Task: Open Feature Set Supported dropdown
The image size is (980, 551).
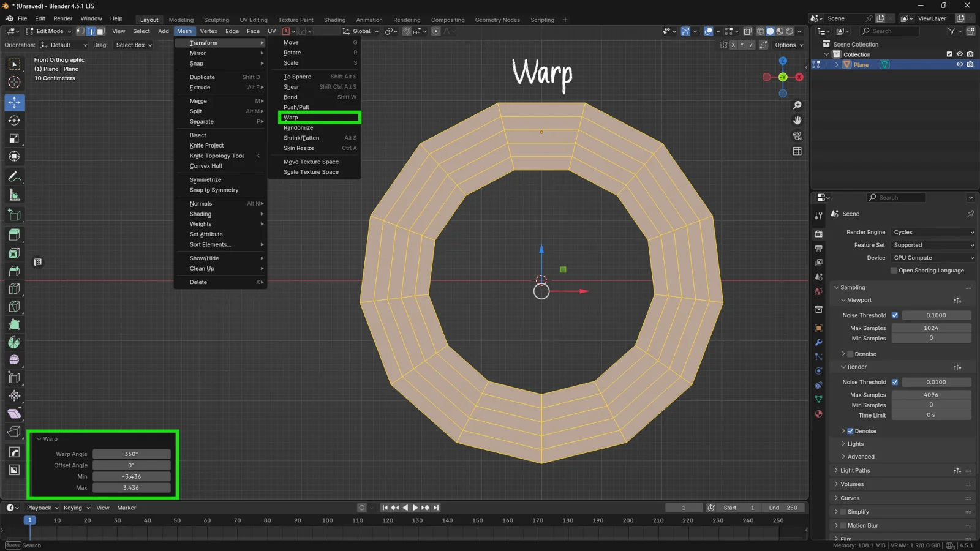Action: pos(933,245)
